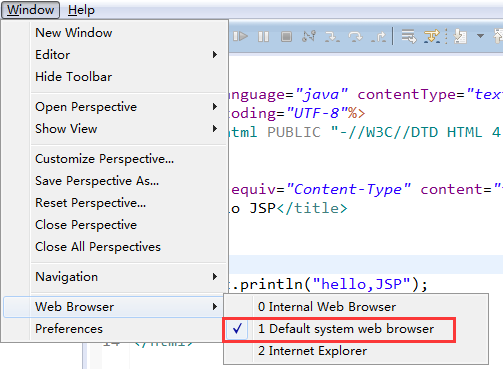503x369 pixels.
Task: Click the Disconnect debug icon
Action: [309, 36]
